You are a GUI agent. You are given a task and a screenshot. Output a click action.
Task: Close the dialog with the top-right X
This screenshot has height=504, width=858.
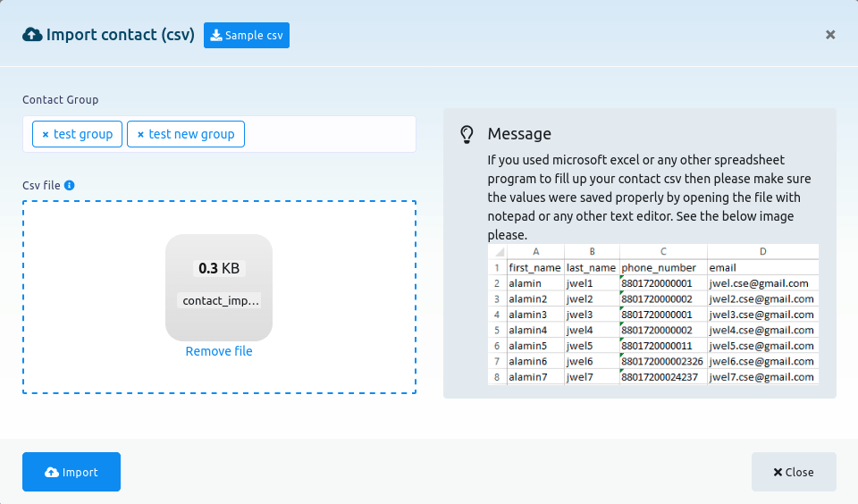pos(830,35)
